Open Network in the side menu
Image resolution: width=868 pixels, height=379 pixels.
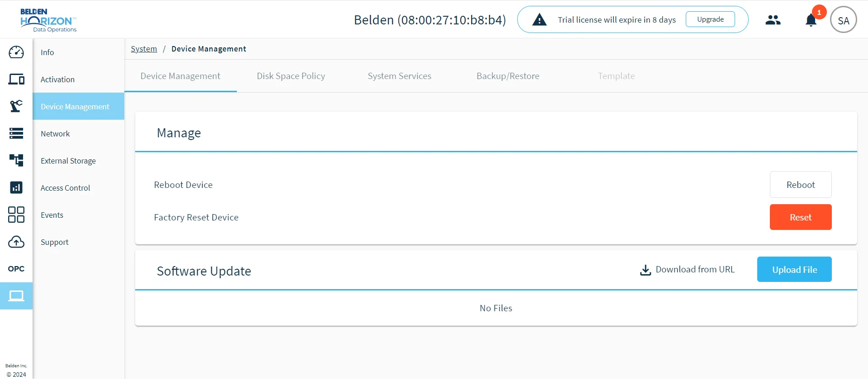pyautogui.click(x=79, y=134)
